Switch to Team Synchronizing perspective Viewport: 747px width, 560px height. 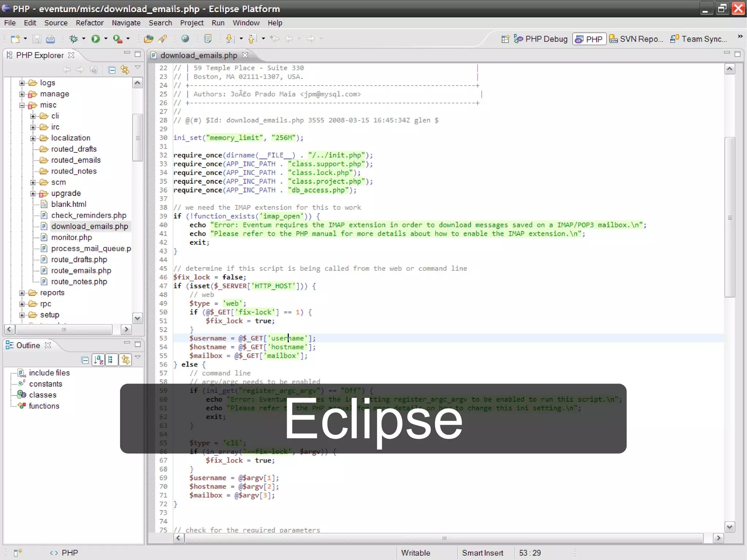tap(698, 39)
